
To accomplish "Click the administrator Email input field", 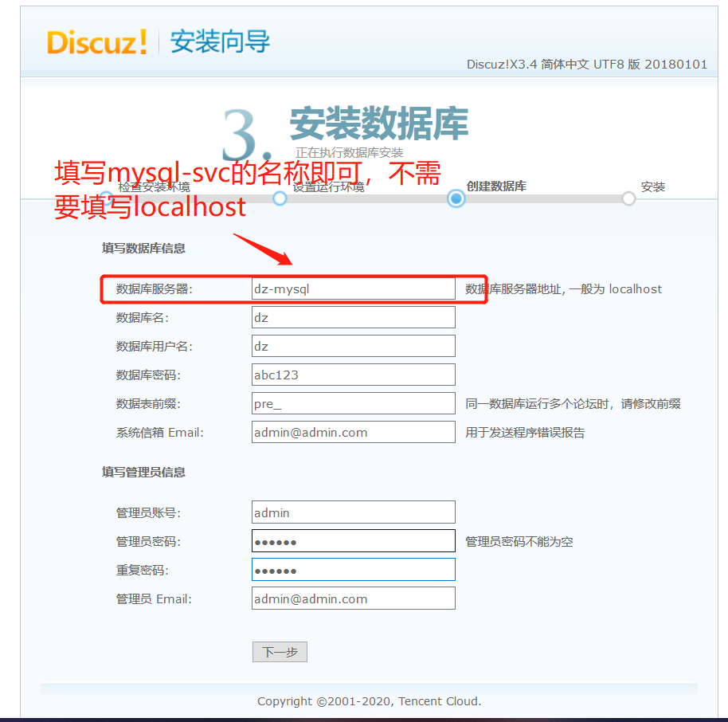I will click(x=354, y=599).
